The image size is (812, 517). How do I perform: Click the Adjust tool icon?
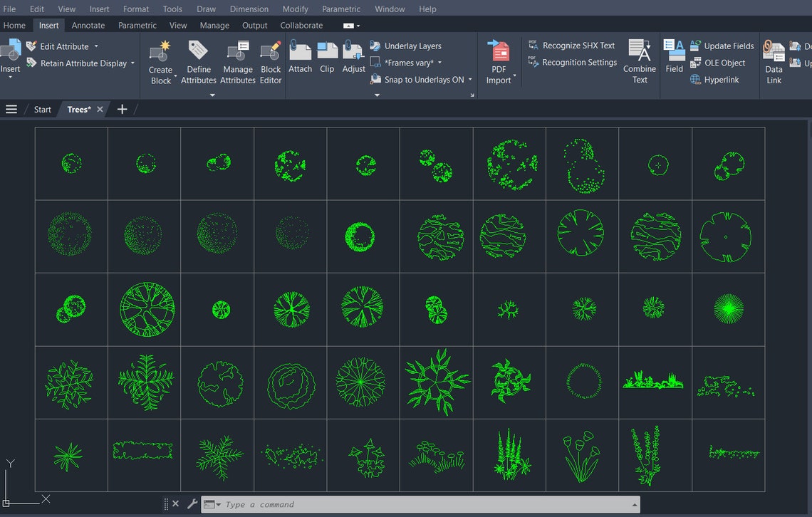click(x=353, y=53)
